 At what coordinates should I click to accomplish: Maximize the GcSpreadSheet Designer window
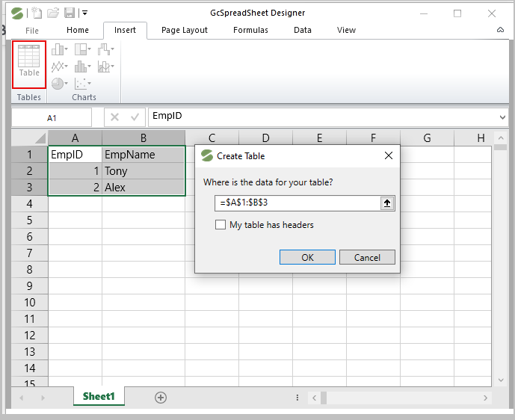click(457, 13)
